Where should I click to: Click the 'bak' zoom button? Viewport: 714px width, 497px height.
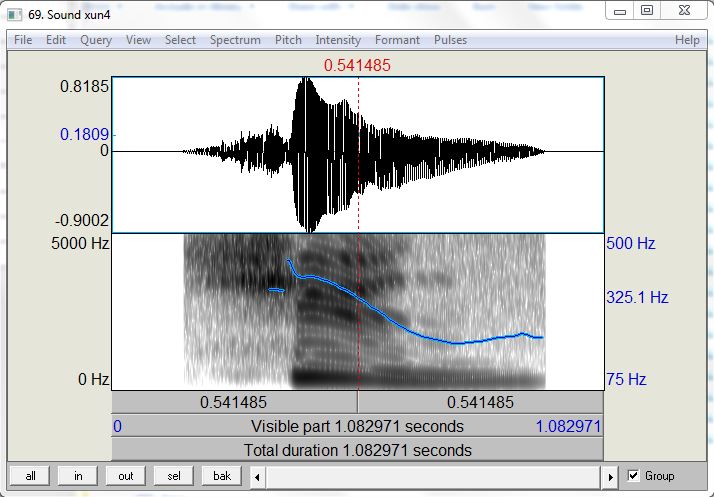tap(222, 476)
